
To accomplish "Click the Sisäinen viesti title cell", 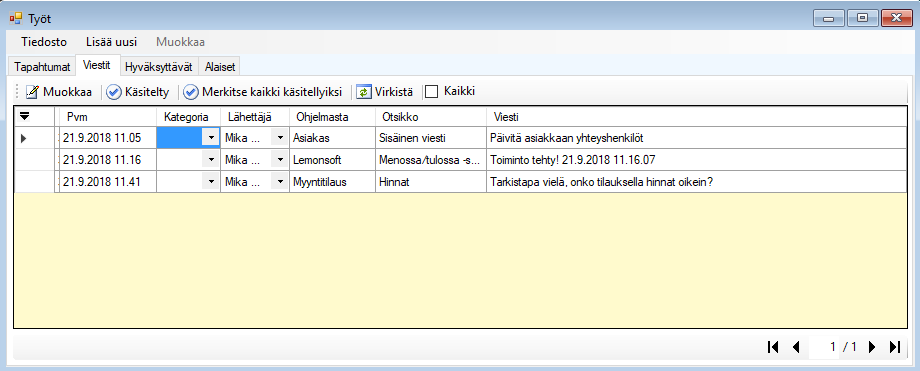I will pyautogui.click(x=431, y=138).
